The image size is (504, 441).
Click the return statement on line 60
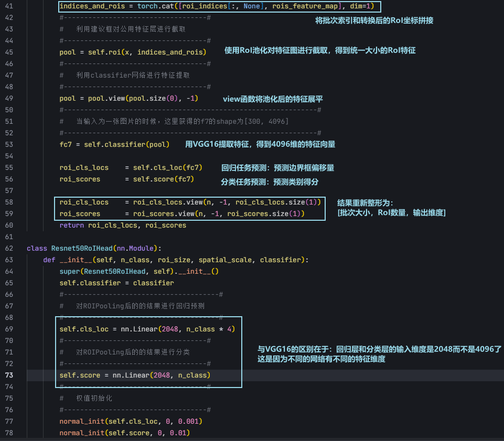72,225
